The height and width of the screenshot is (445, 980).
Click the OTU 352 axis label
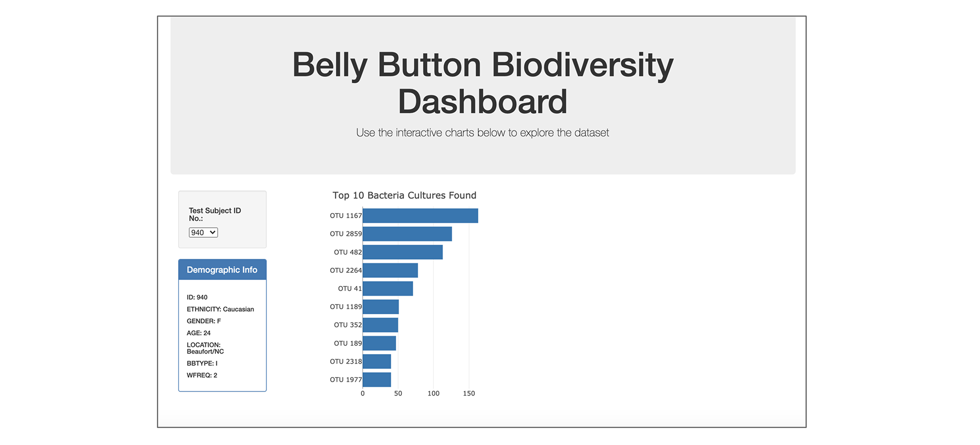pyautogui.click(x=349, y=325)
